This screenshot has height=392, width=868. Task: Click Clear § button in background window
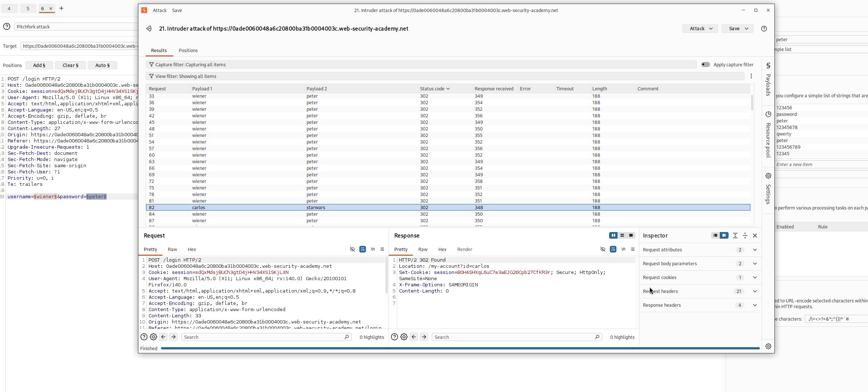(71, 65)
